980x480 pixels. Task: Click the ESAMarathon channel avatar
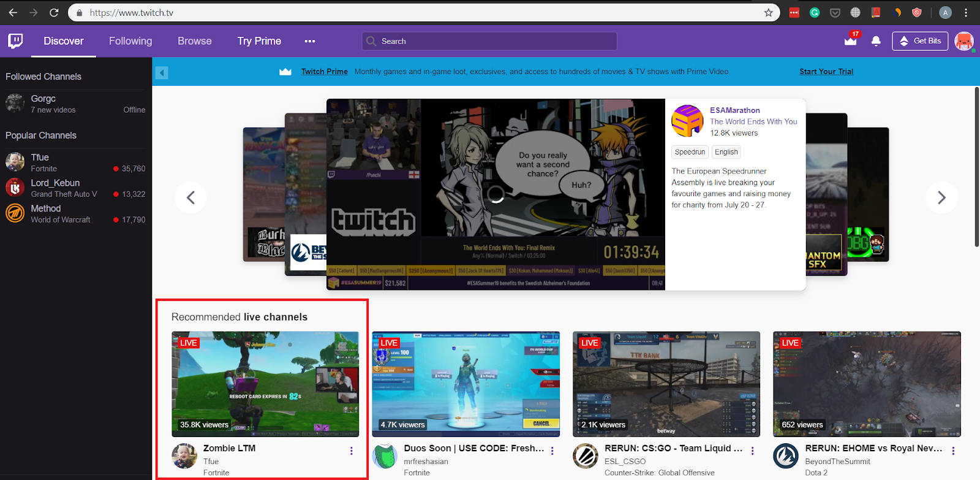click(687, 121)
